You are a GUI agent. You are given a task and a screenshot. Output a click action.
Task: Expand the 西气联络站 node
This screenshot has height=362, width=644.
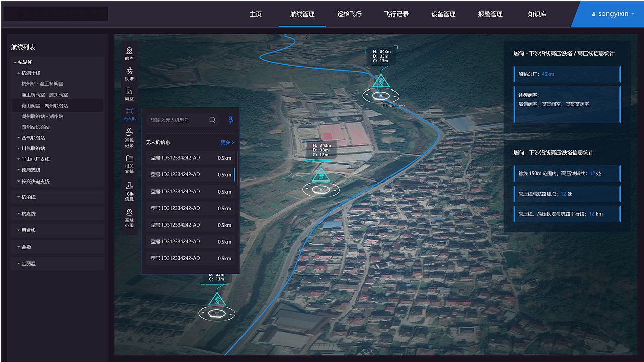[x=19, y=138]
